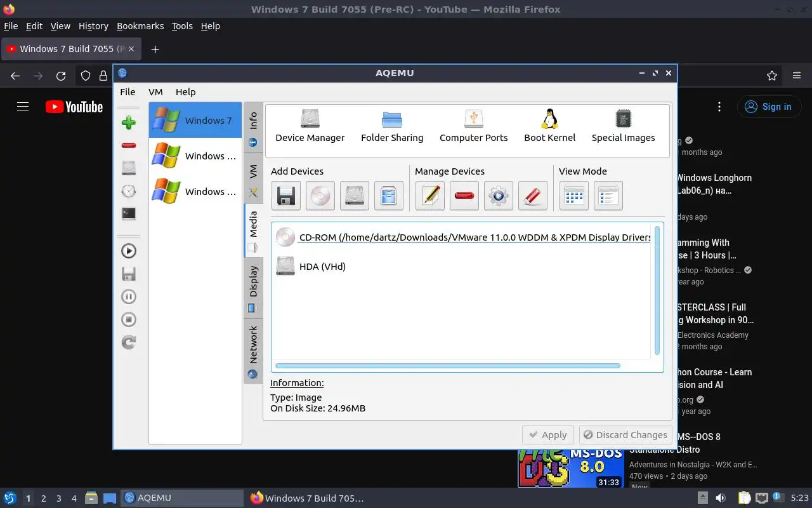Open Computer Ports
The image size is (812, 508).
[x=474, y=126]
